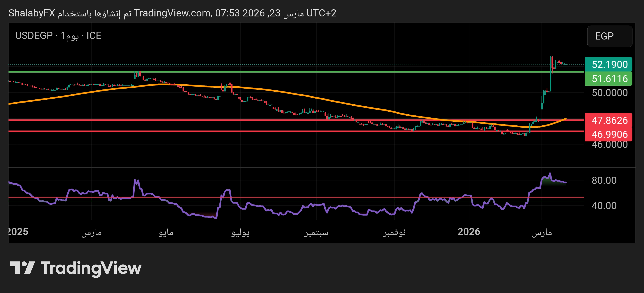
Task: Click the 2026 year marker on timeline
Action: (x=469, y=232)
